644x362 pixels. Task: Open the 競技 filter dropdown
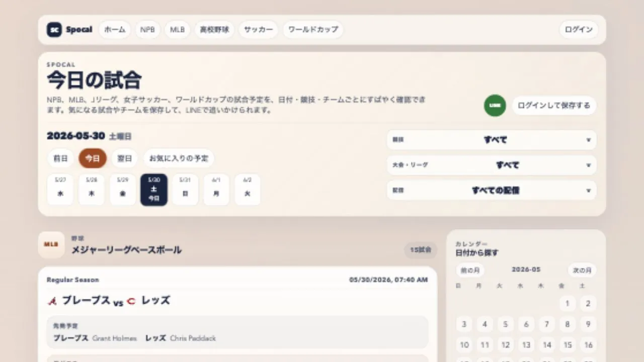pos(492,140)
